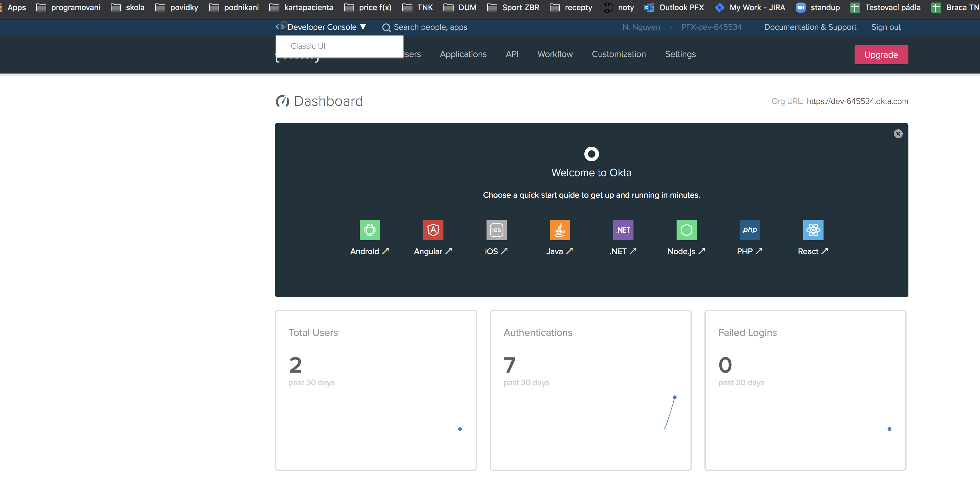Click the Upgrade button
The image size is (980, 500).
881,54
